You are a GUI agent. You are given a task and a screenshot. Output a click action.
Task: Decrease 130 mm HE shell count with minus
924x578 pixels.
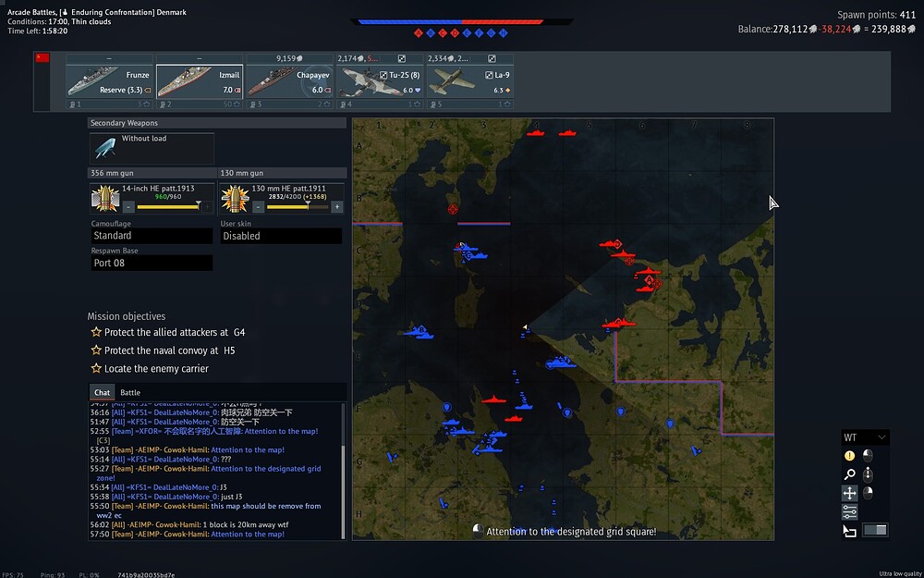pos(258,207)
